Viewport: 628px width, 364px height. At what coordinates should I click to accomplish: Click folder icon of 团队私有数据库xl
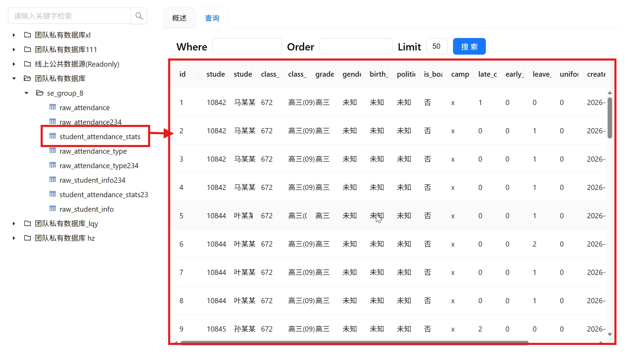(28, 35)
